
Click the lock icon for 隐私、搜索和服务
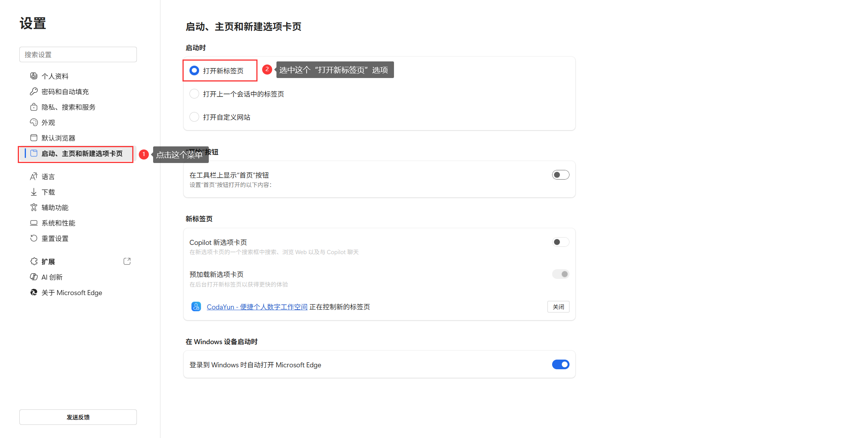34,107
